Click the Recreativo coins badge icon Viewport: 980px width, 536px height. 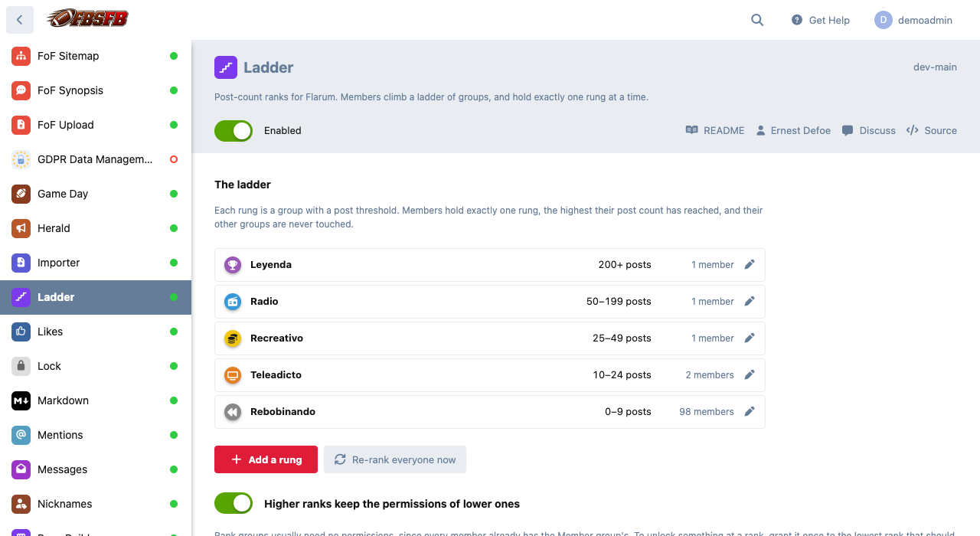coord(233,338)
